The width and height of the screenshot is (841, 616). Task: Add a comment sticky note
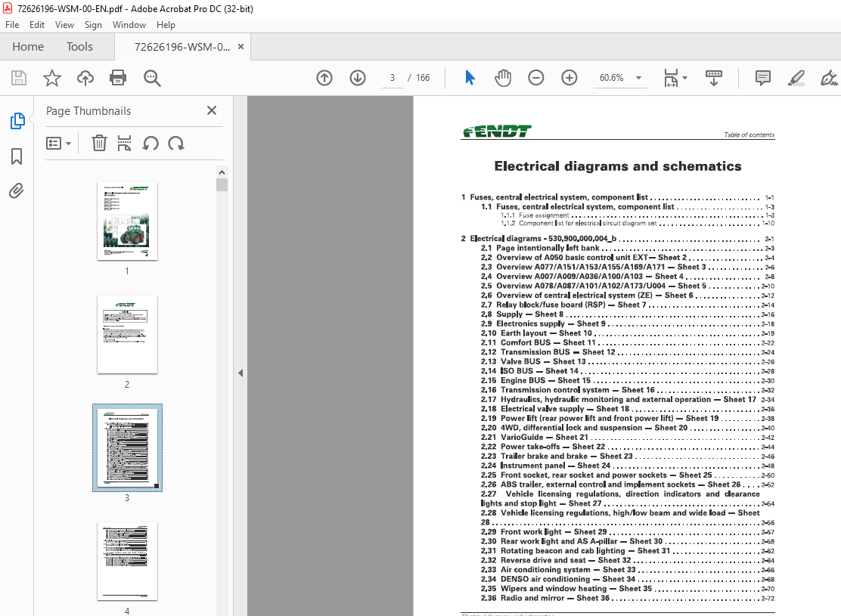click(762, 78)
